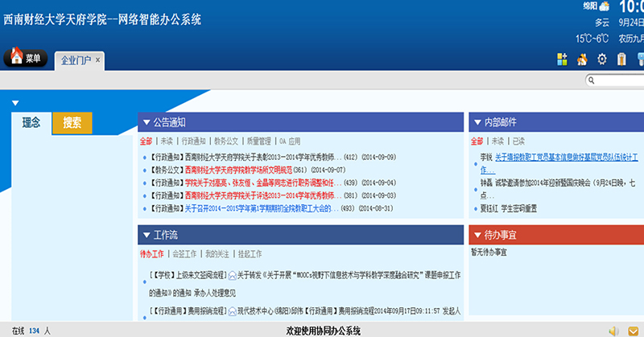The width and height of the screenshot is (644, 337).
Task: Open the mail envelope icon in status bar
Action: pyautogui.click(x=632, y=331)
